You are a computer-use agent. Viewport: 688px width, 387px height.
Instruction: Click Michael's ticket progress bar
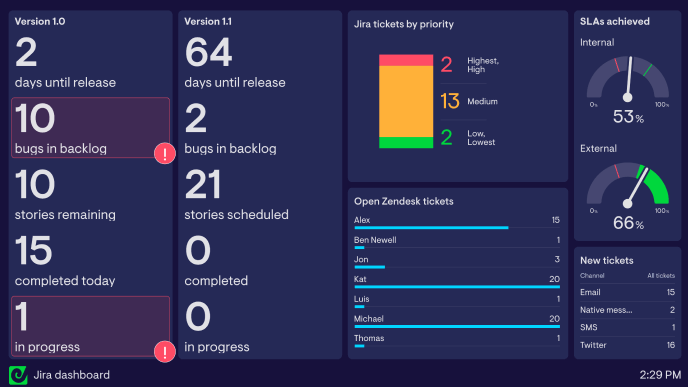click(x=457, y=326)
